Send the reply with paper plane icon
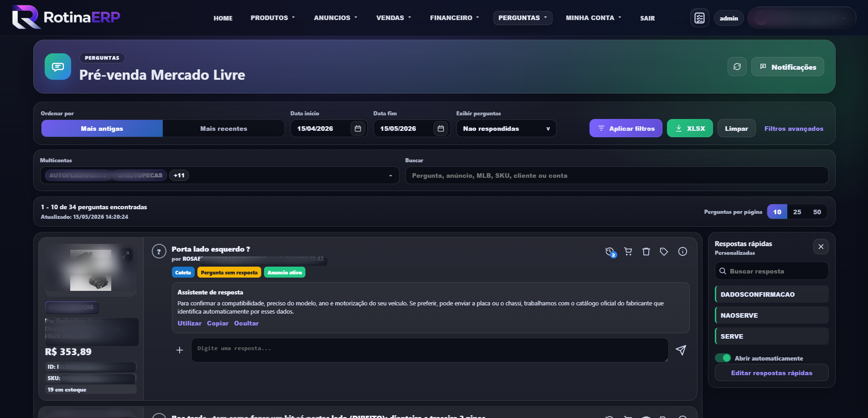 [681, 350]
